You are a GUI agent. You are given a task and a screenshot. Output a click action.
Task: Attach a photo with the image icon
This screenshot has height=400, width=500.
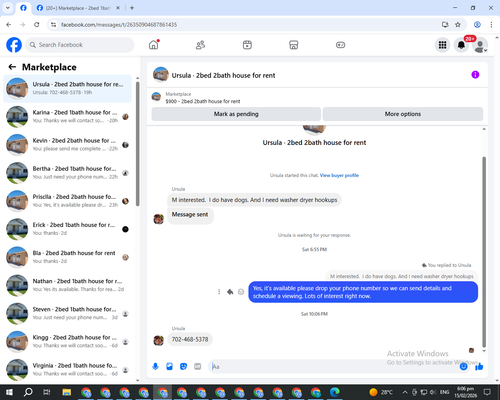pos(169,367)
